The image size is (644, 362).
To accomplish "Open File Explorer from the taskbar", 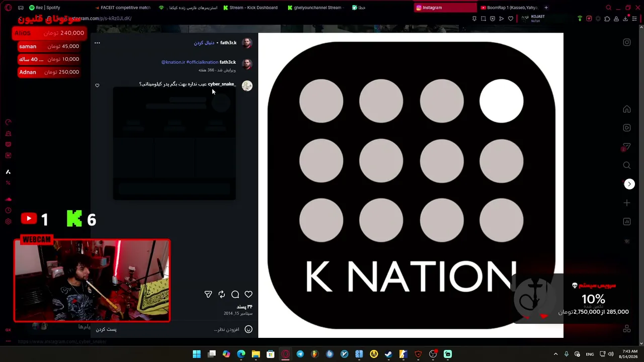I will pos(256,354).
